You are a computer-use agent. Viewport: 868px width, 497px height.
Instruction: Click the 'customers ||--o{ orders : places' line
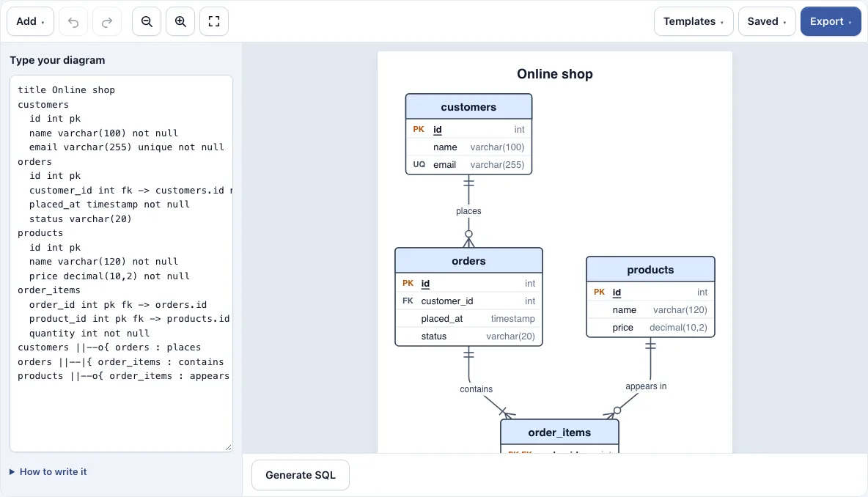point(109,347)
